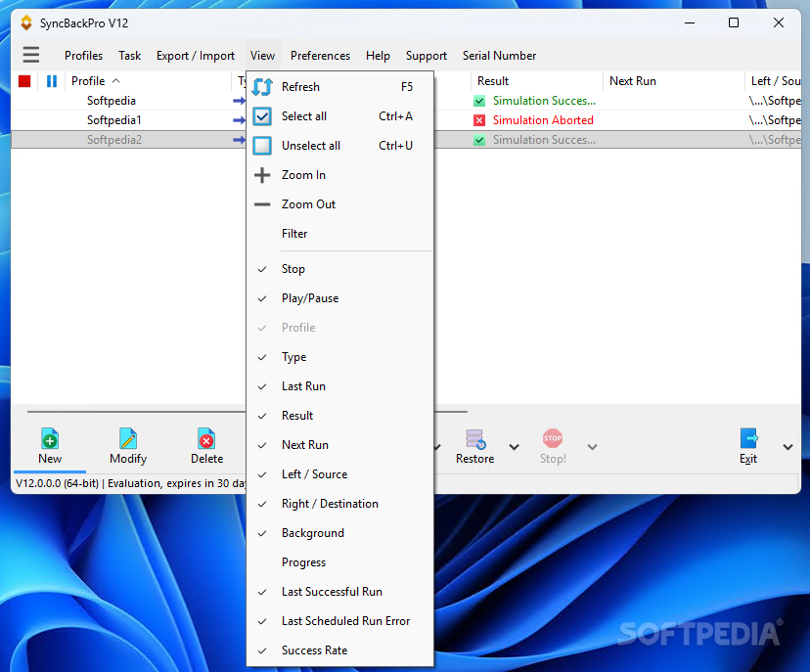810x672 pixels.
Task: Click the Restore icon in toolbar
Action: pyautogui.click(x=474, y=439)
